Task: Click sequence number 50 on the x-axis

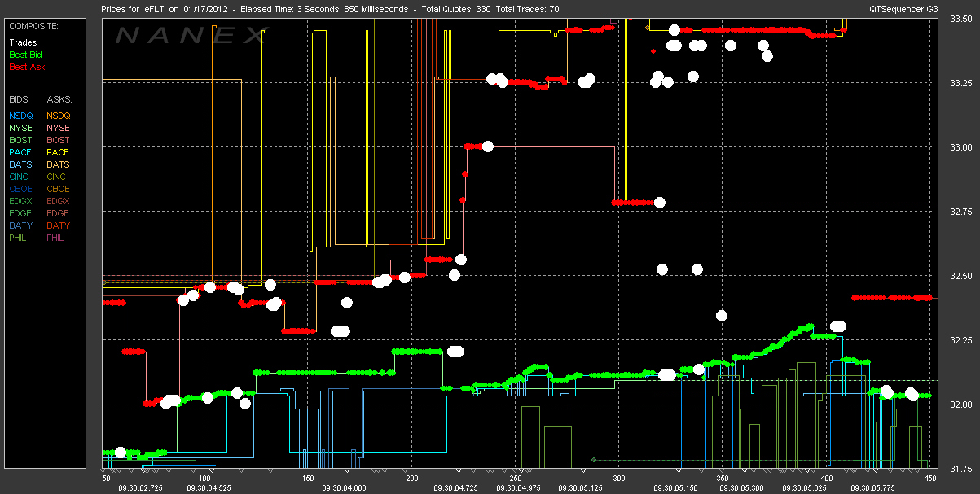Action: (x=106, y=479)
